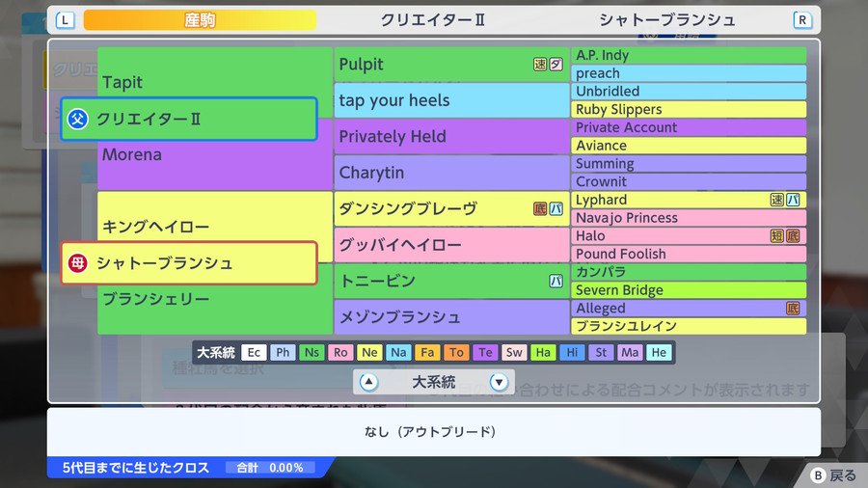
Task: Click the 底 badge on Halo
Action: click(793, 236)
